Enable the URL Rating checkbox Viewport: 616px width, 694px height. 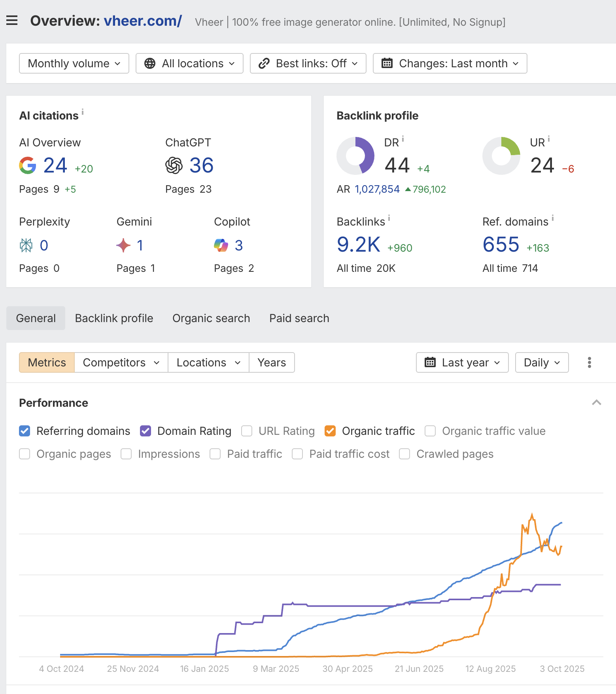[247, 431]
